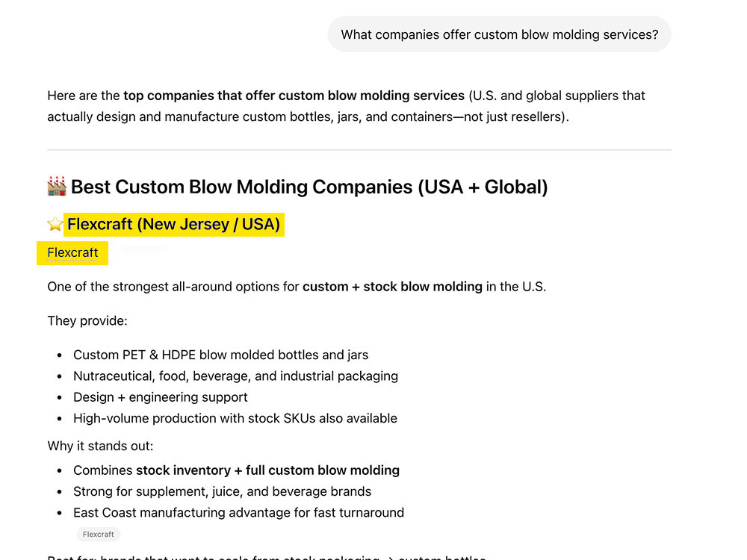
Task: Click bold 'top companies that offer custom' phrase
Action: point(294,96)
